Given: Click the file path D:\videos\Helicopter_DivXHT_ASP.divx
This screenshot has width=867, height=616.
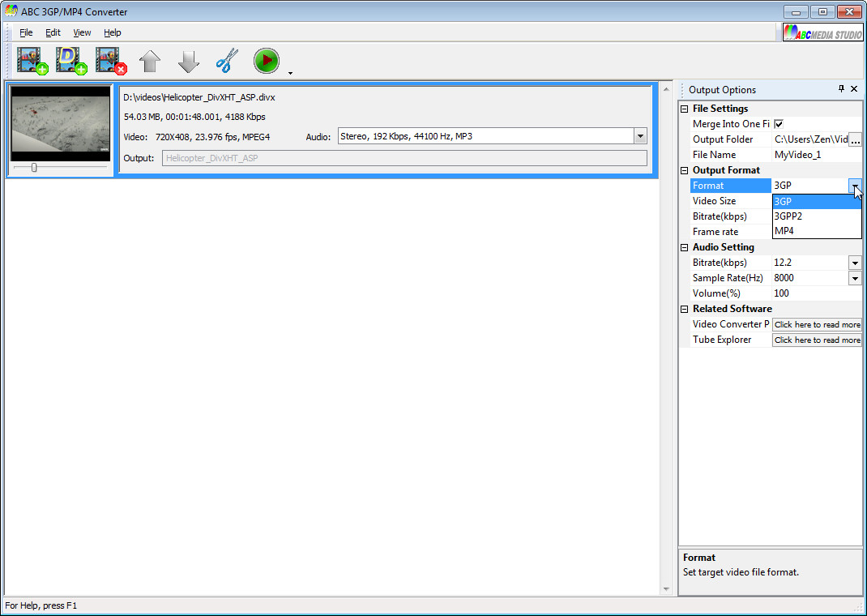Looking at the screenshot, I should tap(199, 97).
